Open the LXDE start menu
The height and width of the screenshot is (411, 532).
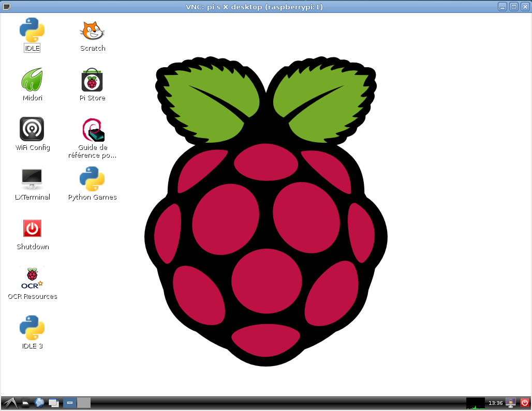pos(9,403)
